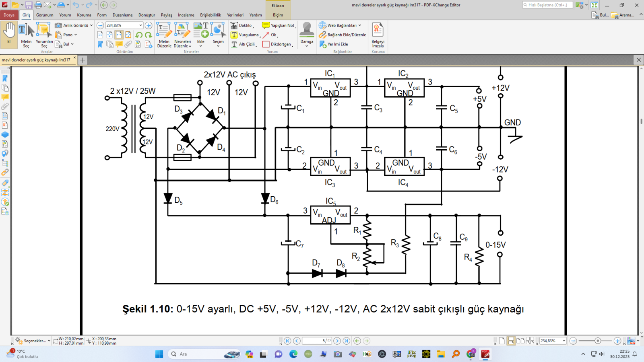
Task: Choose the Yorumları Seç tool
Action: click(44, 35)
